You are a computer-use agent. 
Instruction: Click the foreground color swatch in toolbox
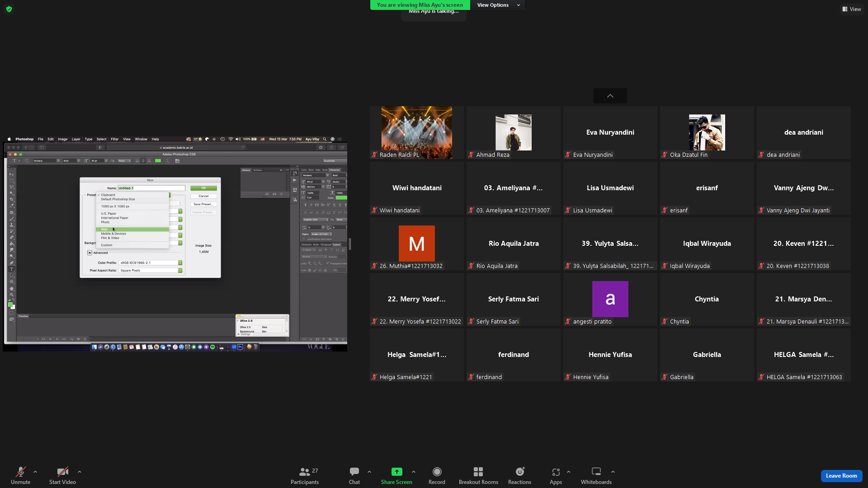tap(10, 305)
